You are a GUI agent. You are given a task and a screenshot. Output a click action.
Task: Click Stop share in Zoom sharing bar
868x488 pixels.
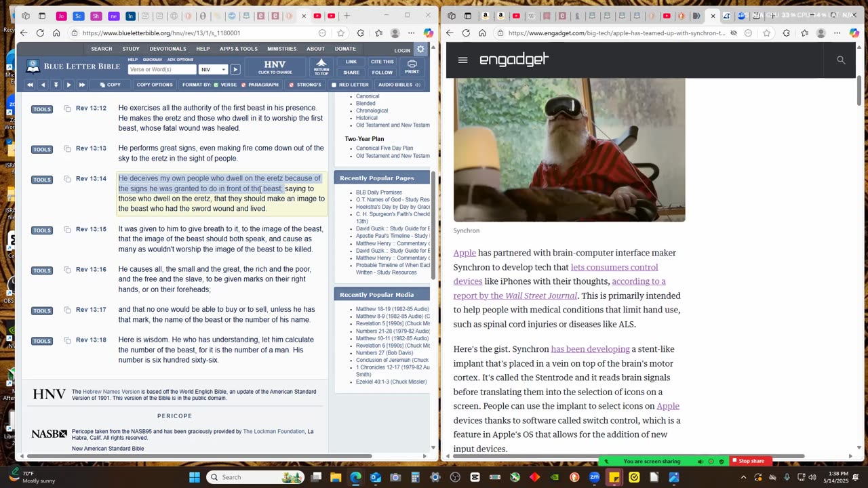751,462
